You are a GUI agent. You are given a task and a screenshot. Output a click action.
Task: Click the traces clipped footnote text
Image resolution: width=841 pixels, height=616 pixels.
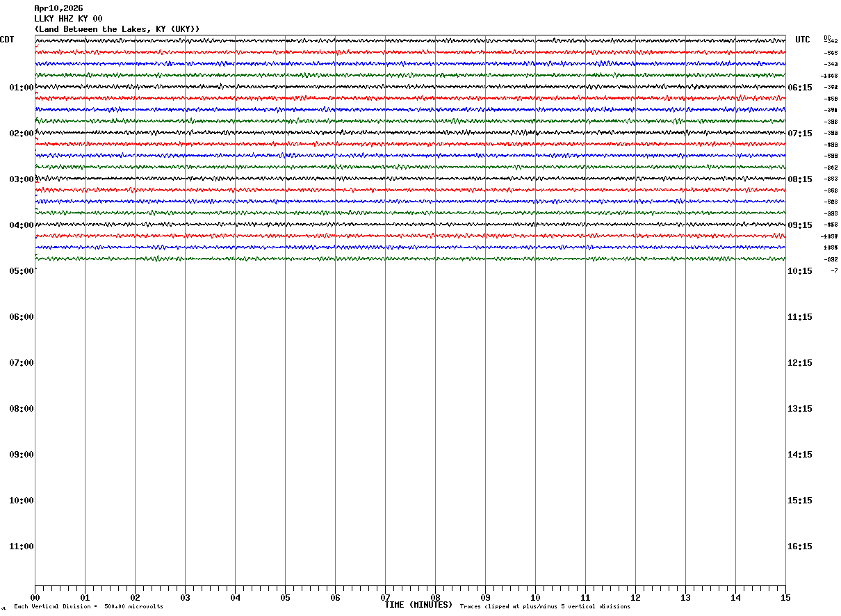coord(545,607)
